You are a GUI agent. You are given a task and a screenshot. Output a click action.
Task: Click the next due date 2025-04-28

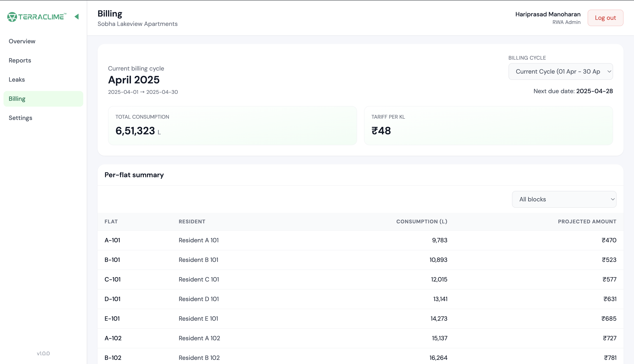coord(595,91)
